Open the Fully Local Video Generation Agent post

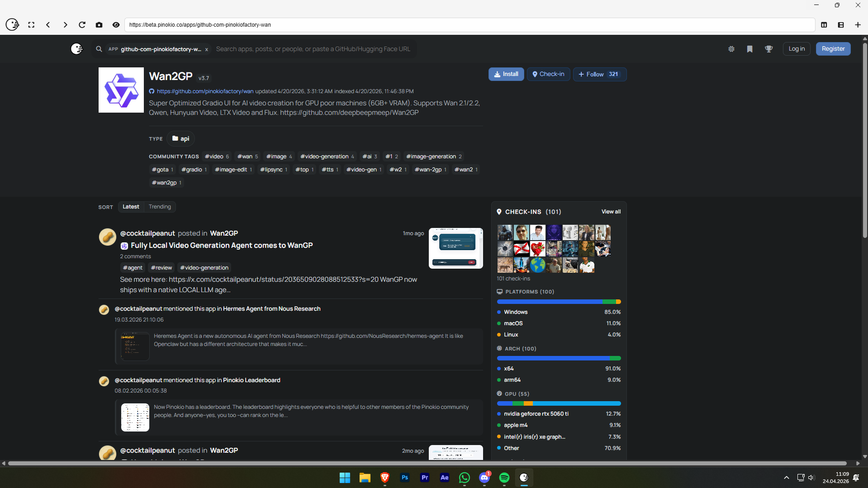coord(222,246)
